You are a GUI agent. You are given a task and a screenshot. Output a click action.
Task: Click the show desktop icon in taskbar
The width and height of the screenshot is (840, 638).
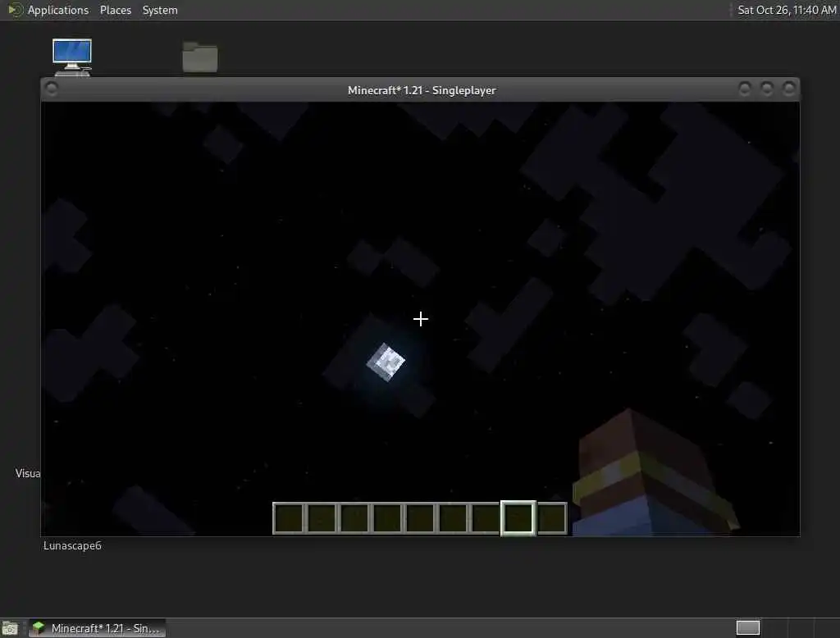[x=10, y=628]
